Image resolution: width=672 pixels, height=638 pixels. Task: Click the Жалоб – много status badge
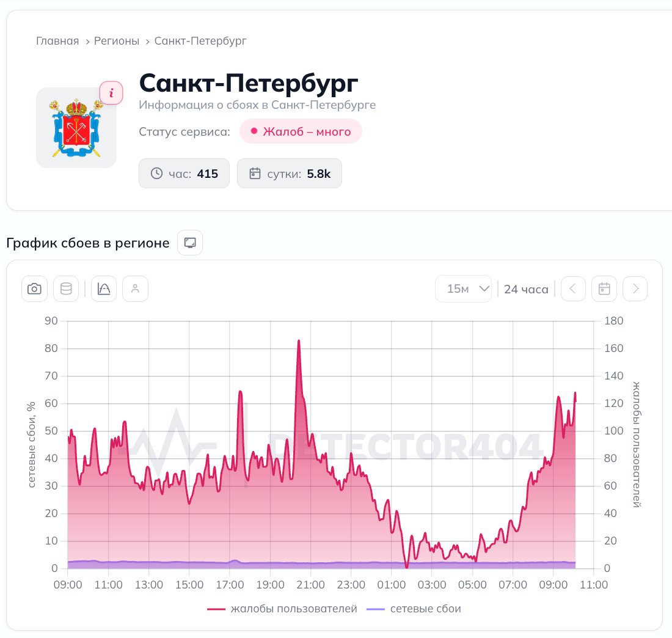click(x=301, y=131)
